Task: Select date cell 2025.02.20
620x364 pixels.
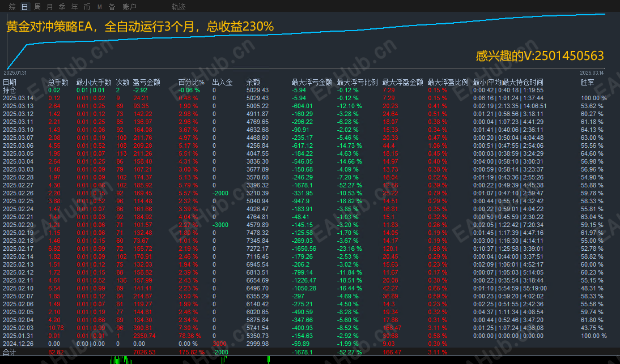Action: tap(18, 225)
